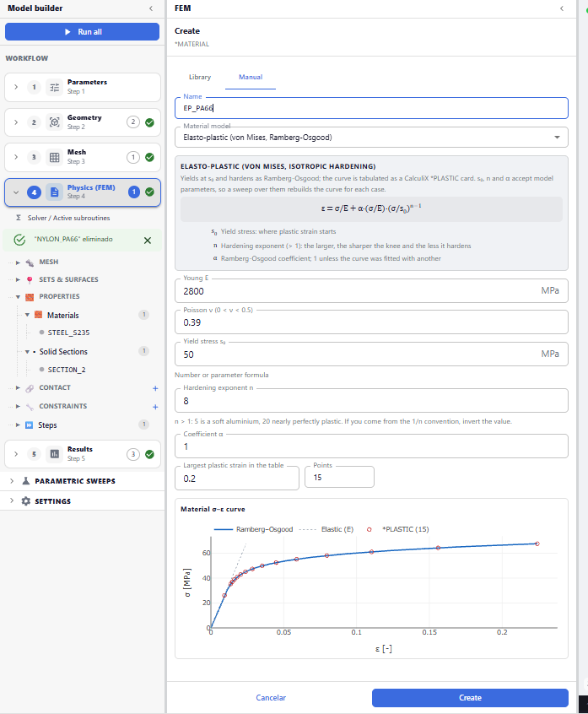Click the Run all button
The image size is (588, 714).
[82, 32]
